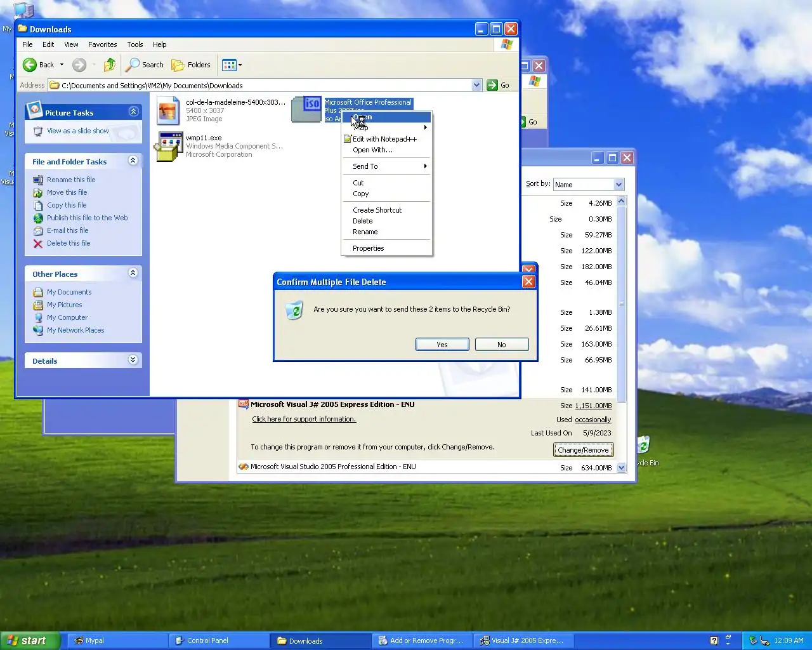The image size is (812, 650).
Task: Go up one folder level icon
Action: tap(110, 65)
